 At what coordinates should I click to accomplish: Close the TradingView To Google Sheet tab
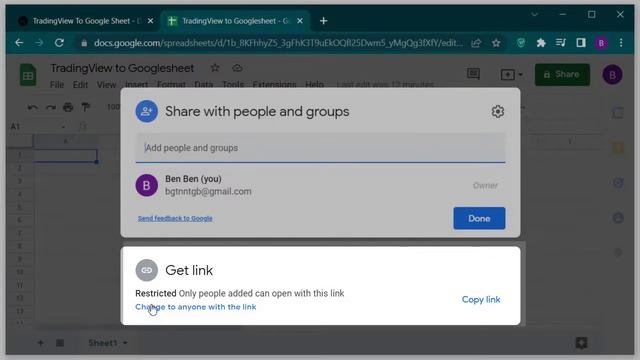pos(151,21)
